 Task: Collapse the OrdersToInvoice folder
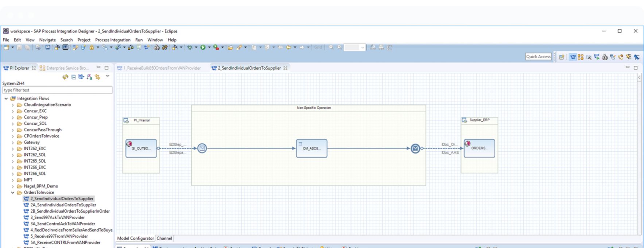click(13, 193)
